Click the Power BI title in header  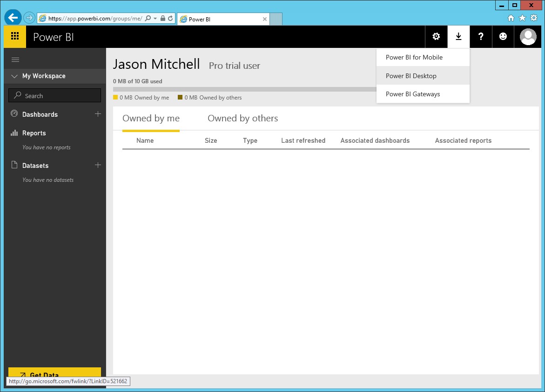[x=54, y=37]
